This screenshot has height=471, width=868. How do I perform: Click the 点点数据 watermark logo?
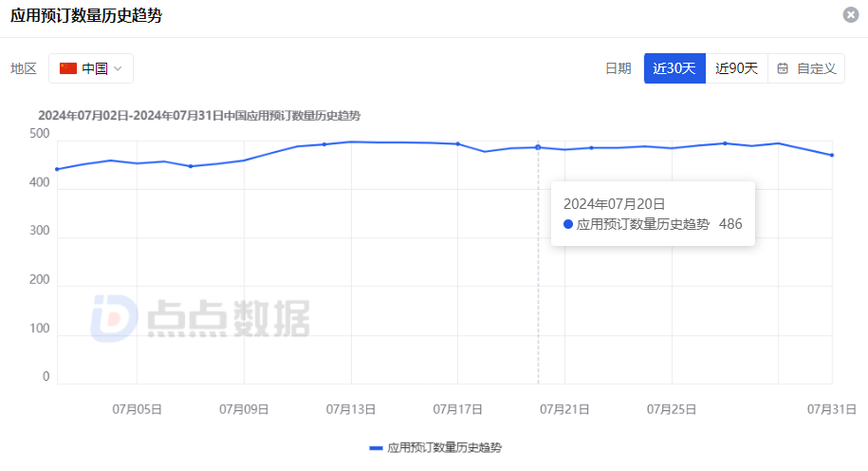pos(200,318)
